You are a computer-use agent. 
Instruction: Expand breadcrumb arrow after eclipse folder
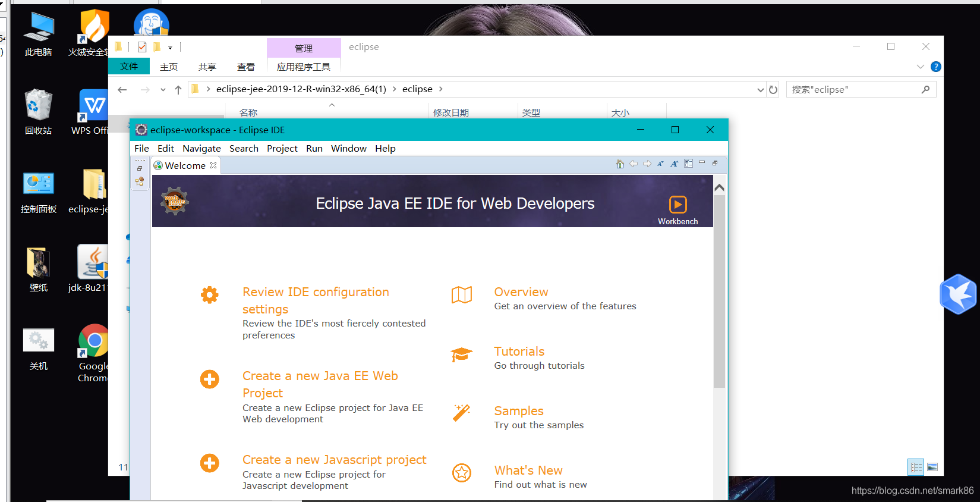(x=440, y=89)
